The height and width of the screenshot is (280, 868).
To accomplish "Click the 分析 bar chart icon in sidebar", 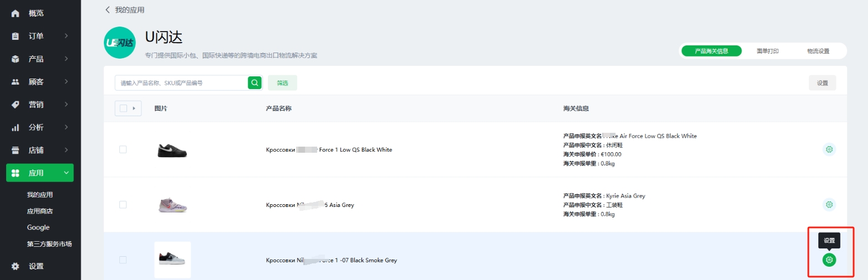I will (x=15, y=127).
